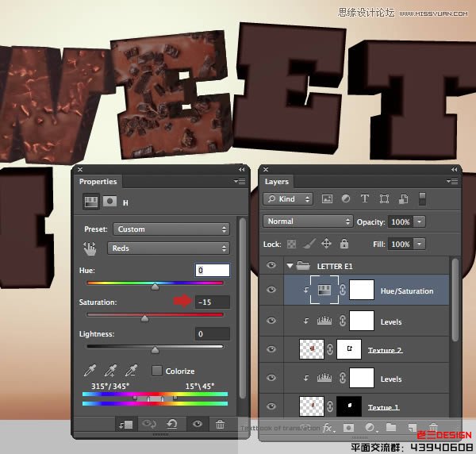Click link icon on Hue/Saturation layer mask
Viewport: 476px width, 454px height.
coord(343,290)
